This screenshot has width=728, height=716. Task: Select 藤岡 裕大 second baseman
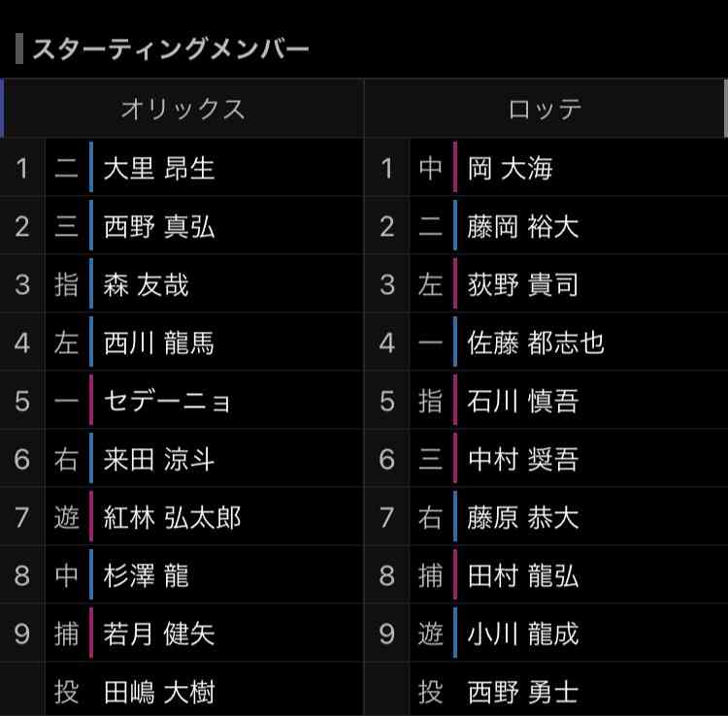pyautogui.click(x=523, y=226)
